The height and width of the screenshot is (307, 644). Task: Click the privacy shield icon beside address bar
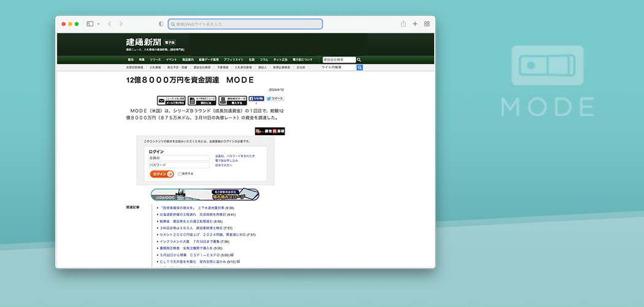click(x=161, y=24)
